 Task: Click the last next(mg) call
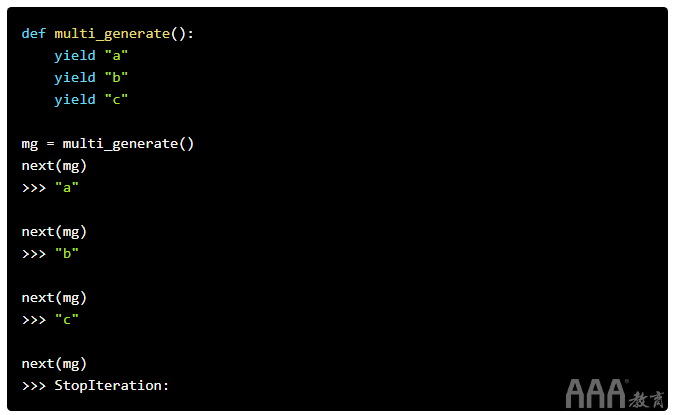54,364
